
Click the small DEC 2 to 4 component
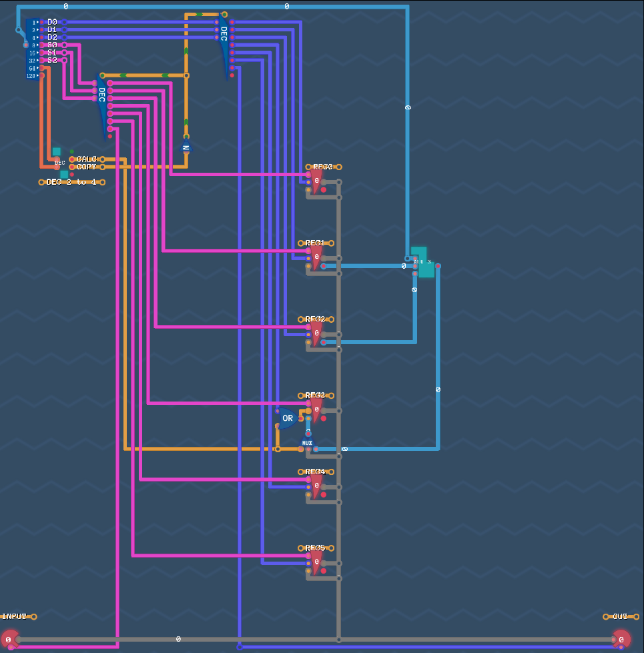coord(60,163)
